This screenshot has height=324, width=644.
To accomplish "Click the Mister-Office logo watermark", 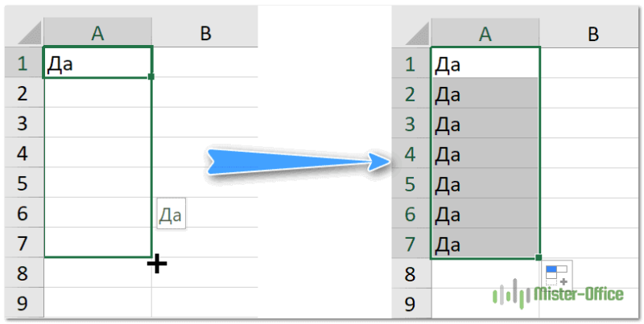I will tap(558, 294).
